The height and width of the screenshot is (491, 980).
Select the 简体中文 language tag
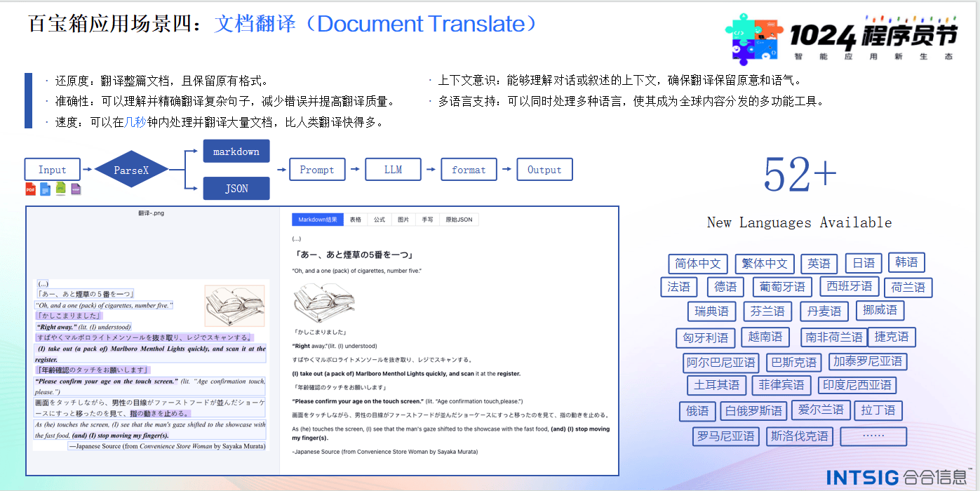click(697, 264)
